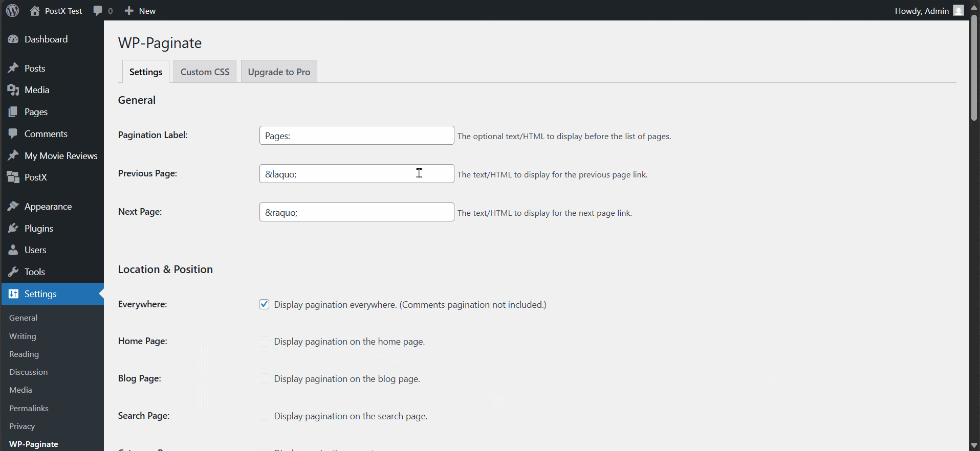Image resolution: width=980 pixels, height=451 pixels.
Task: Click the Previous Page input field
Action: (x=357, y=174)
